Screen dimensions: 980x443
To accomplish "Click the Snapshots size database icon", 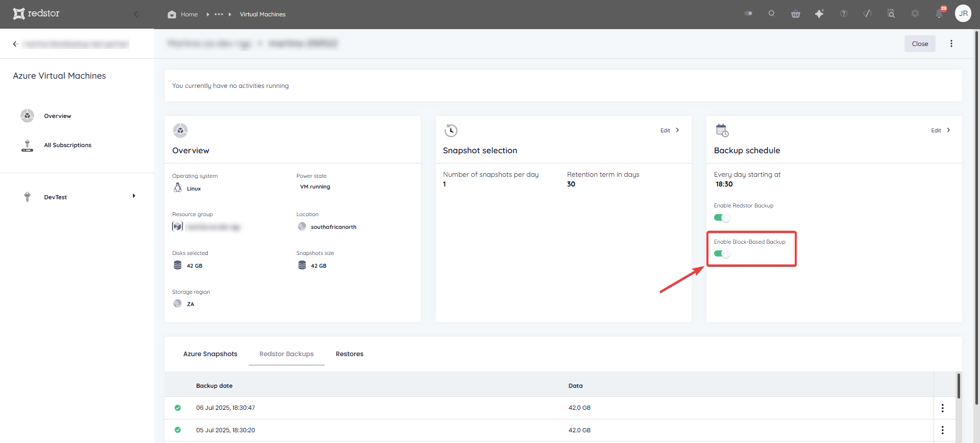I will point(302,265).
